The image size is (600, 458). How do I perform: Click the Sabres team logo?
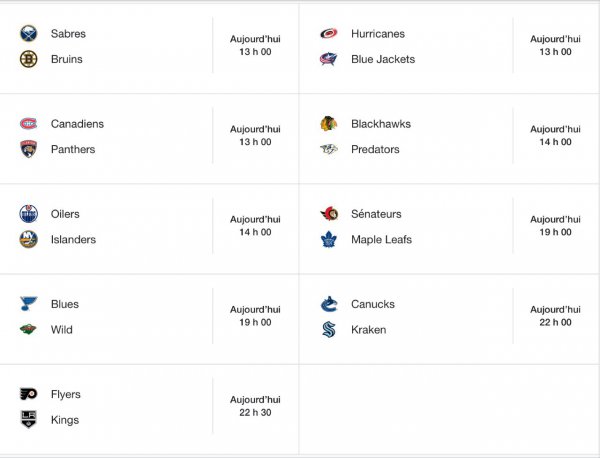click(28, 34)
